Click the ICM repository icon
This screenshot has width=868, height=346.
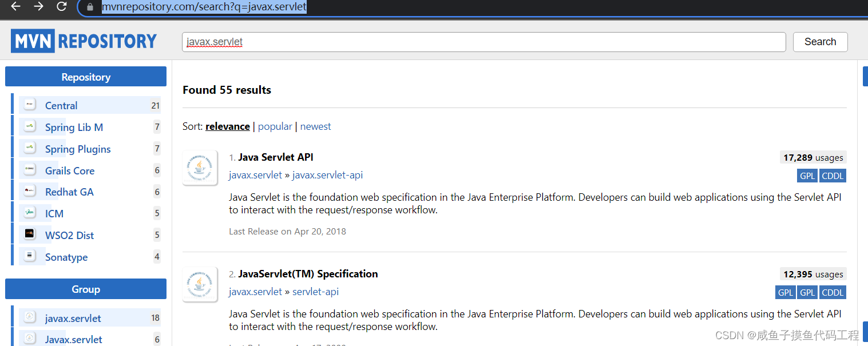(x=30, y=213)
